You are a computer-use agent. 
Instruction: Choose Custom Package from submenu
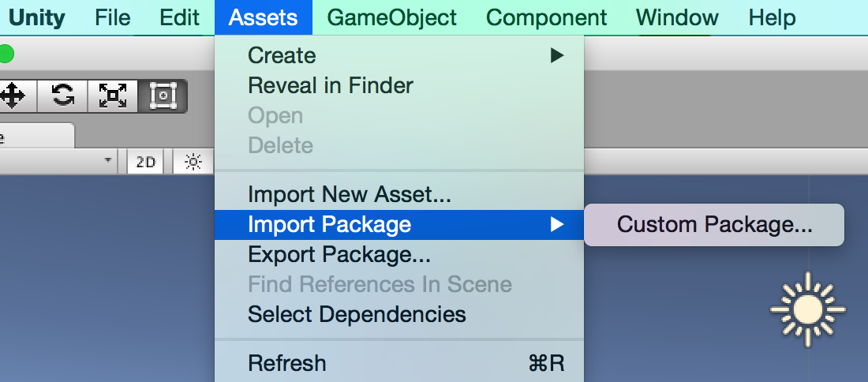pos(714,225)
